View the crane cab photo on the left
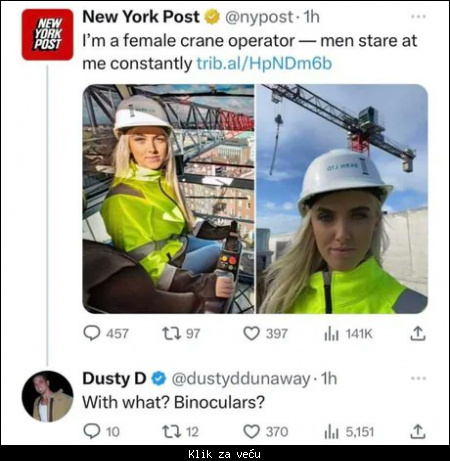 point(168,199)
